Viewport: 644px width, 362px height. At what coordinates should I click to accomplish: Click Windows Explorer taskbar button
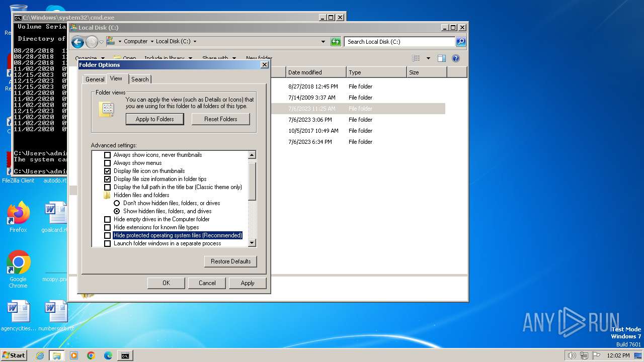click(56, 355)
